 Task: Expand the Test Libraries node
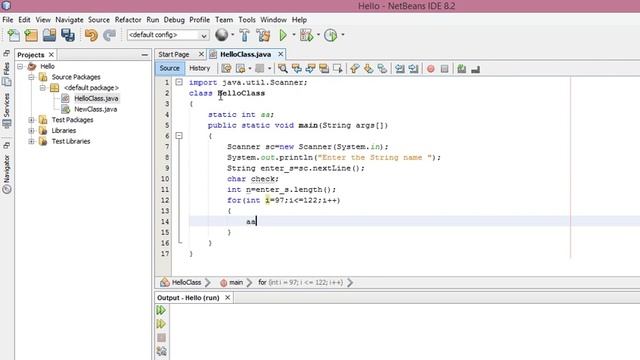pyautogui.click(x=31, y=141)
